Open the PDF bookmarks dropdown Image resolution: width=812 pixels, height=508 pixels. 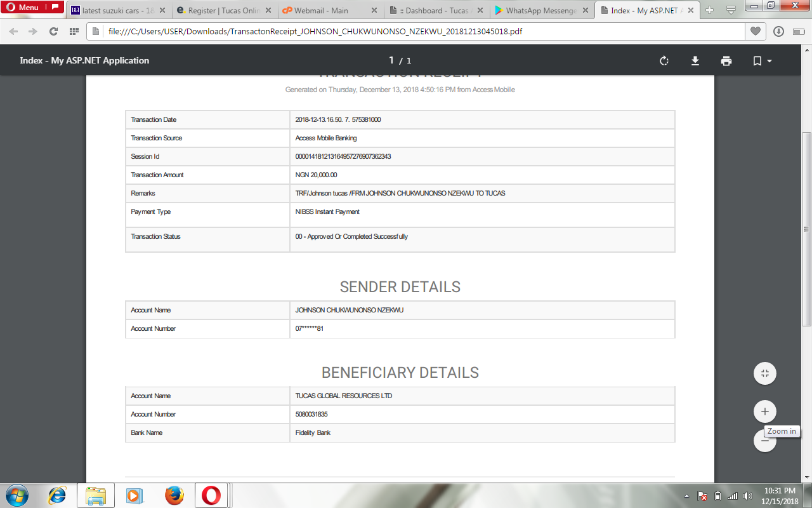761,61
